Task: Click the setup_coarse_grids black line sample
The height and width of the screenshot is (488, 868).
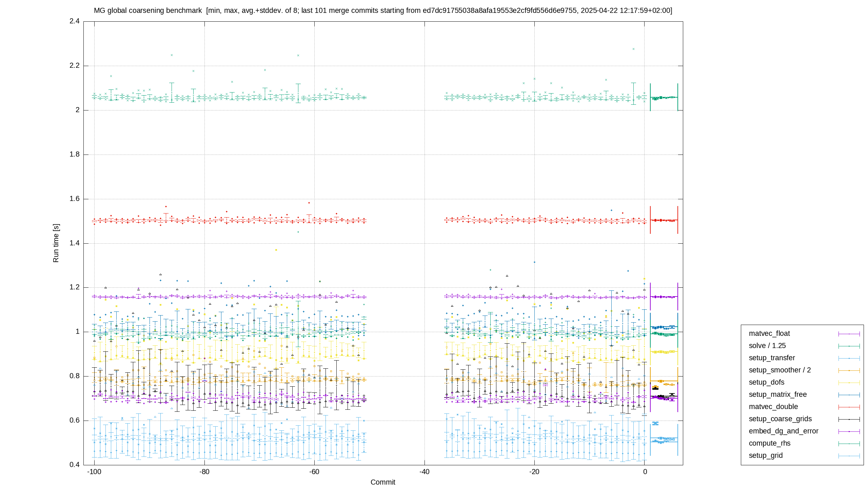Action: [x=849, y=419]
